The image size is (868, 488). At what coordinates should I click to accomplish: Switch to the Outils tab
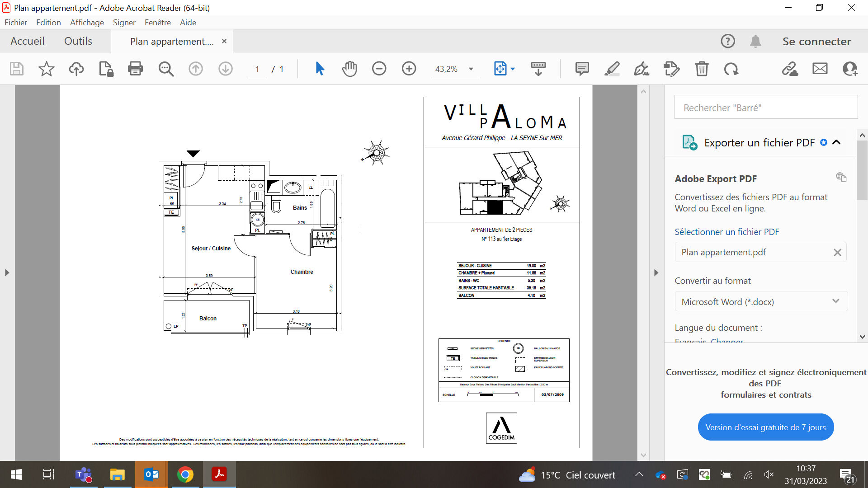tap(78, 41)
